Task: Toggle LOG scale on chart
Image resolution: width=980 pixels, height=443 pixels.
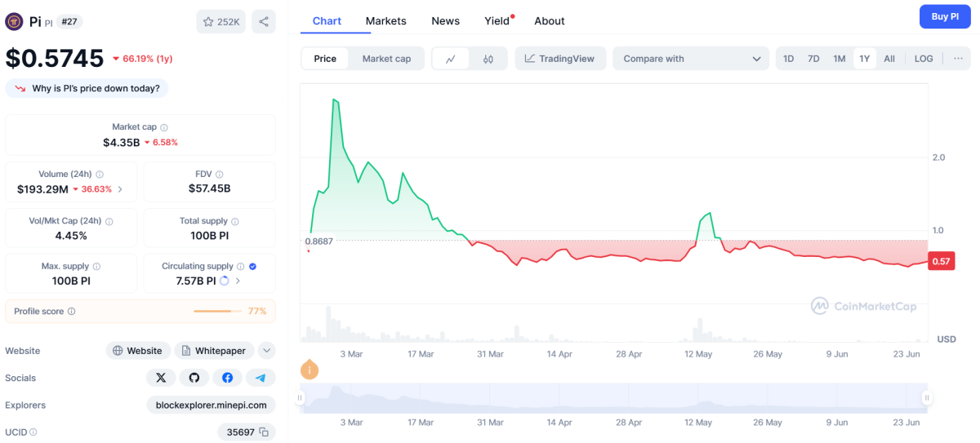Action: (924, 59)
